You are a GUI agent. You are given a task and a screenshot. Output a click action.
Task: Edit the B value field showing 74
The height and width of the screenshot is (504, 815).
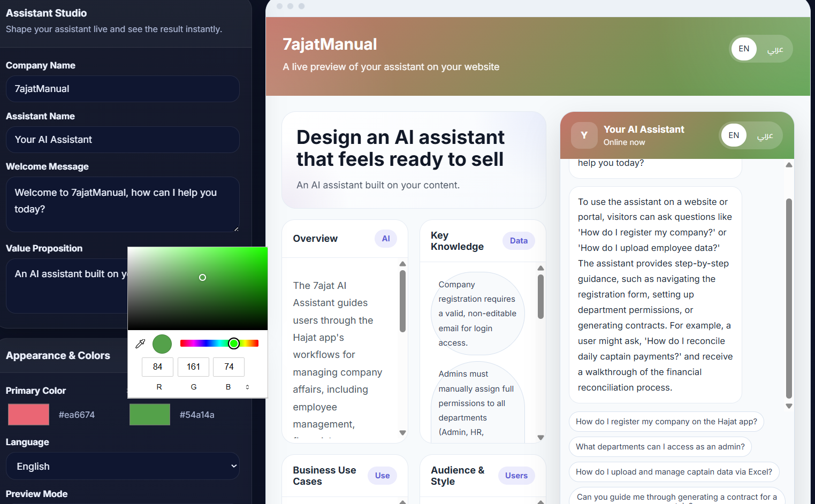pos(228,367)
